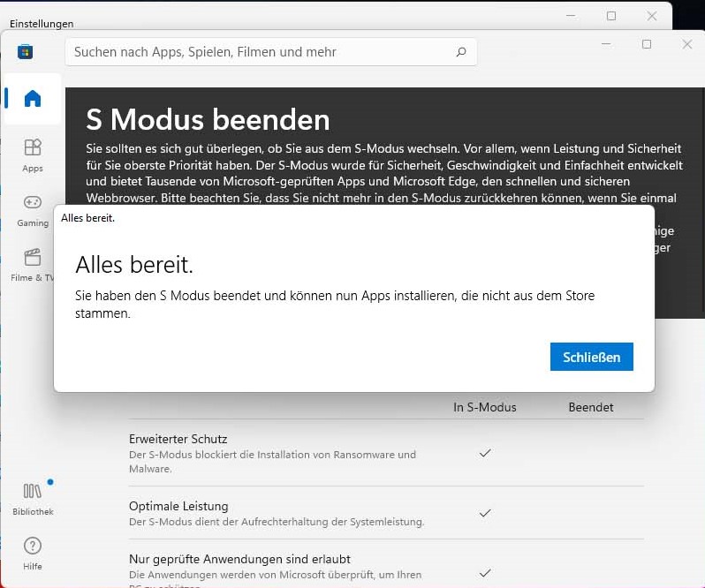Go to the Gaming section
The width and height of the screenshot is (705, 588).
(x=33, y=210)
